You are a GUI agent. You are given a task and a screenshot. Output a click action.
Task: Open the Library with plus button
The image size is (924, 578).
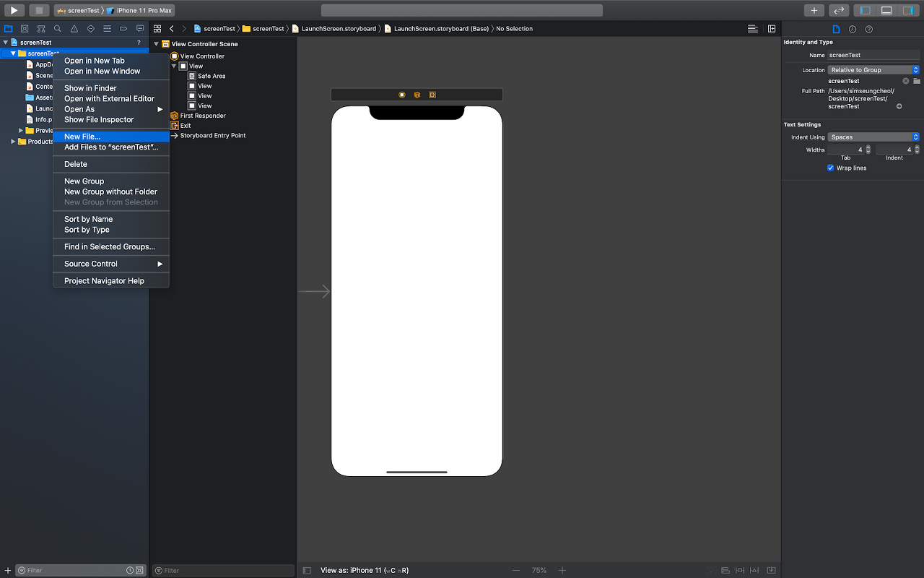(x=814, y=10)
